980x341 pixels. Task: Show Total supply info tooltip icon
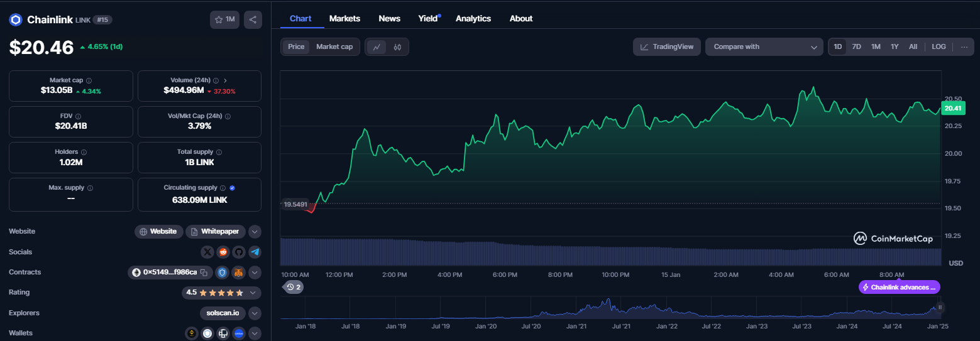click(x=219, y=152)
